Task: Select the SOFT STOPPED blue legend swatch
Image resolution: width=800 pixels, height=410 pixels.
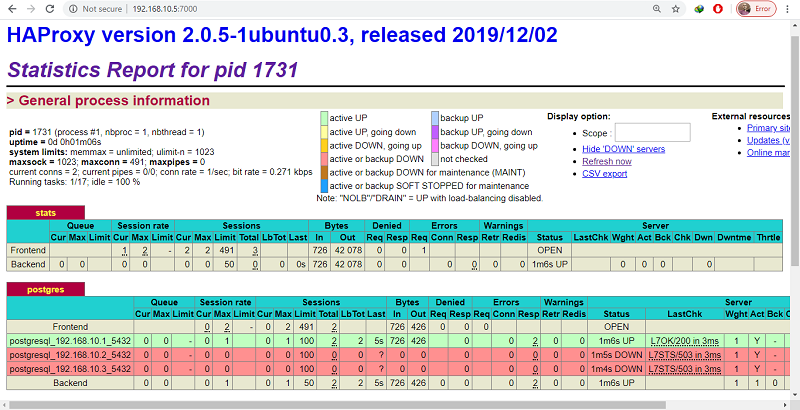Action: coord(324,186)
